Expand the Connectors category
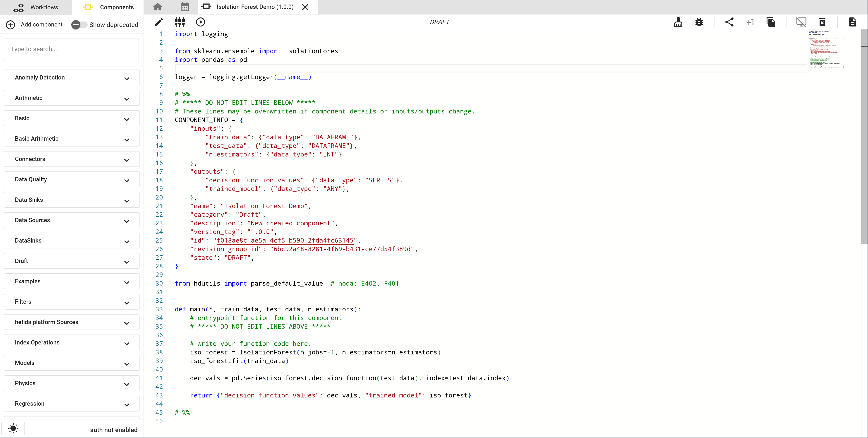 click(x=72, y=159)
